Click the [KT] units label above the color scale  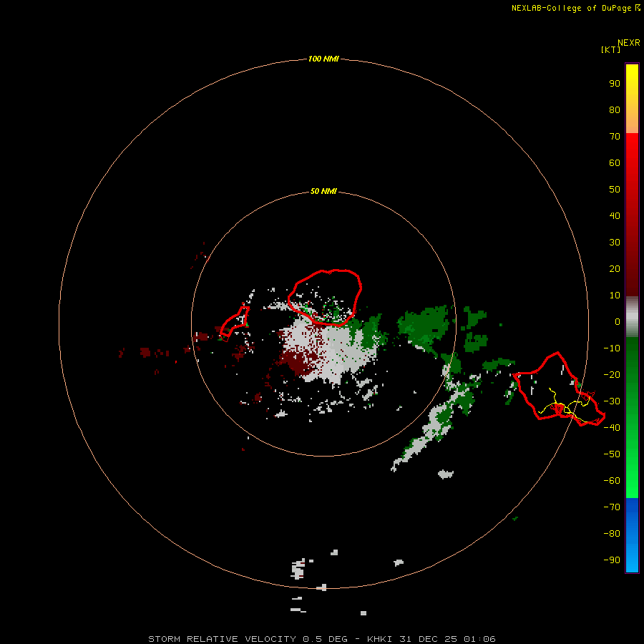tap(610, 49)
